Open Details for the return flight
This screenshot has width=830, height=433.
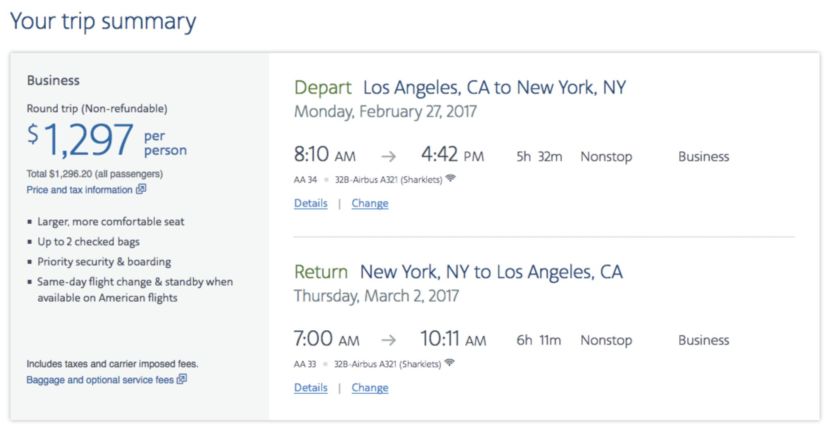coord(310,388)
